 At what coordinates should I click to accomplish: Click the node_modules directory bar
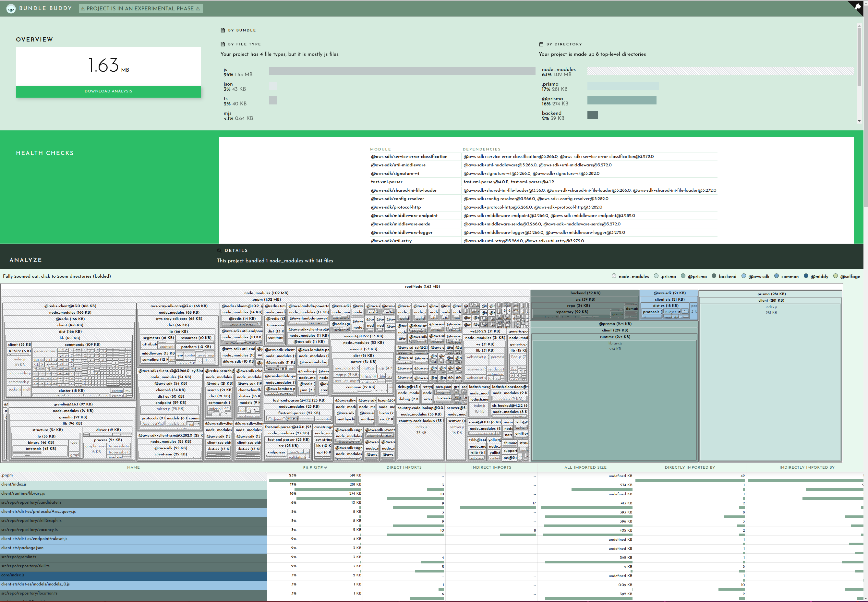[x=720, y=71]
